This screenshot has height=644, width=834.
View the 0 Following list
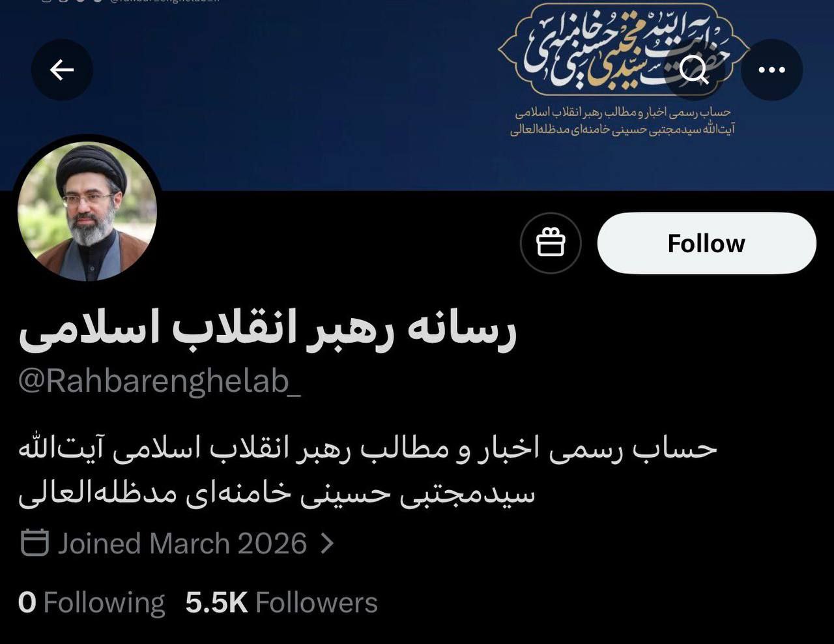click(x=91, y=602)
